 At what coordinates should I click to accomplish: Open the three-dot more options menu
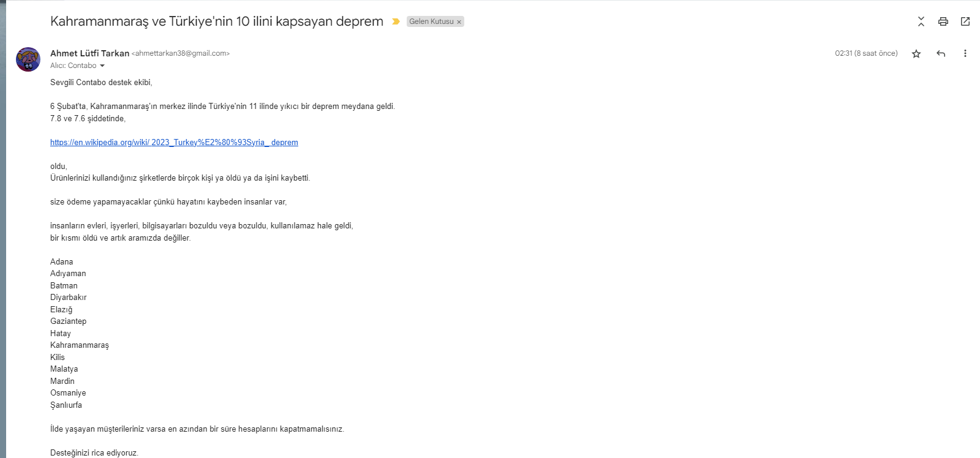click(x=965, y=54)
